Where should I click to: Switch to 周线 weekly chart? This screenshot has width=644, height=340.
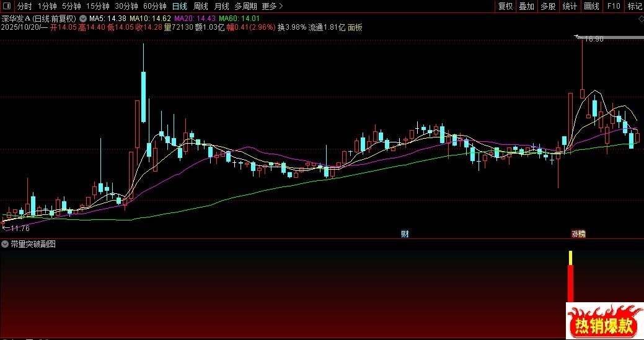pos(200,6)
